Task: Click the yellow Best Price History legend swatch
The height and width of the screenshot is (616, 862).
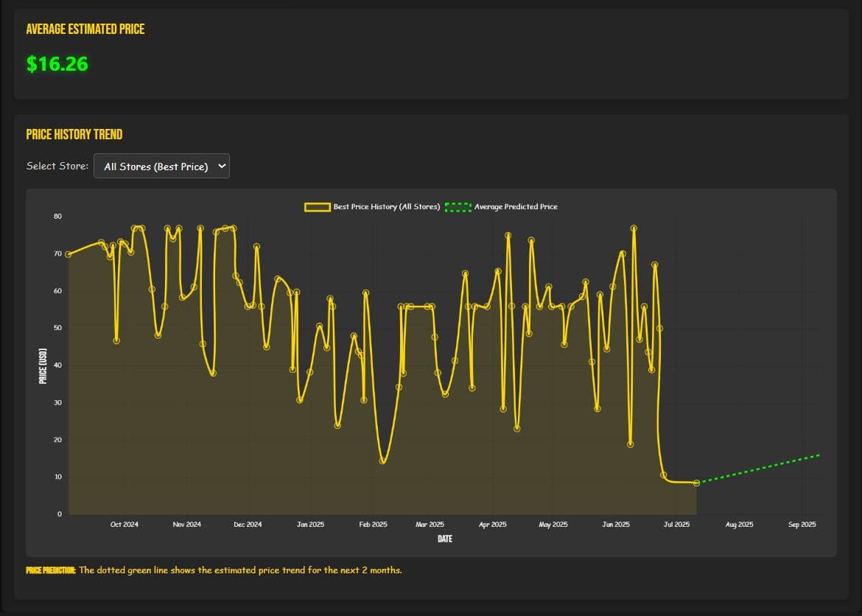Action: coord(315,207)
